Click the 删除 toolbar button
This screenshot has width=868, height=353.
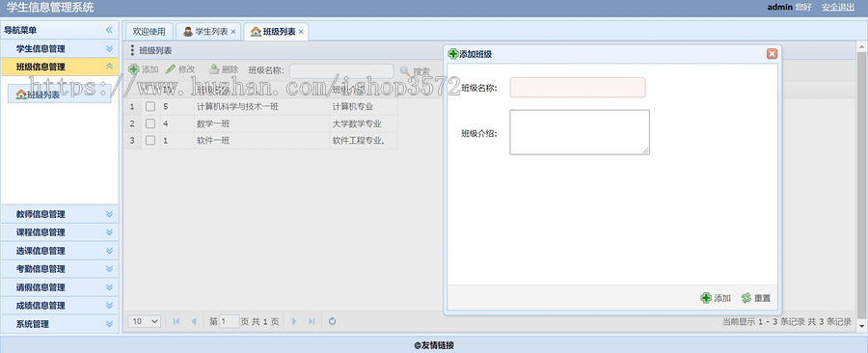224,69
